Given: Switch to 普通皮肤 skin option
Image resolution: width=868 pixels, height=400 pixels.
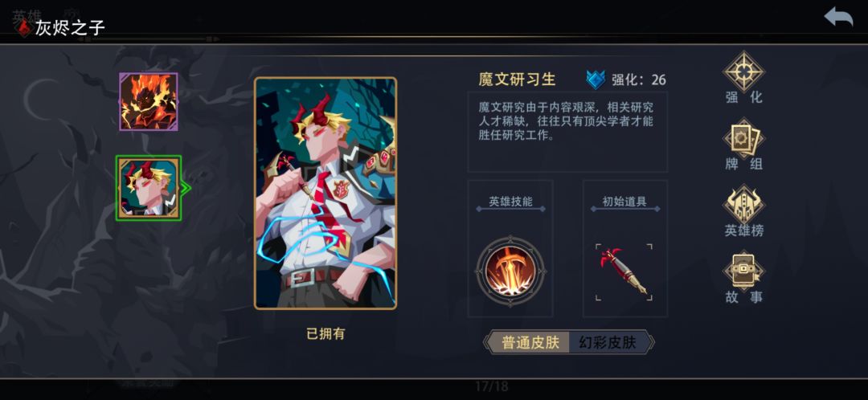Looking at the screenshot, I should (530, 343).
